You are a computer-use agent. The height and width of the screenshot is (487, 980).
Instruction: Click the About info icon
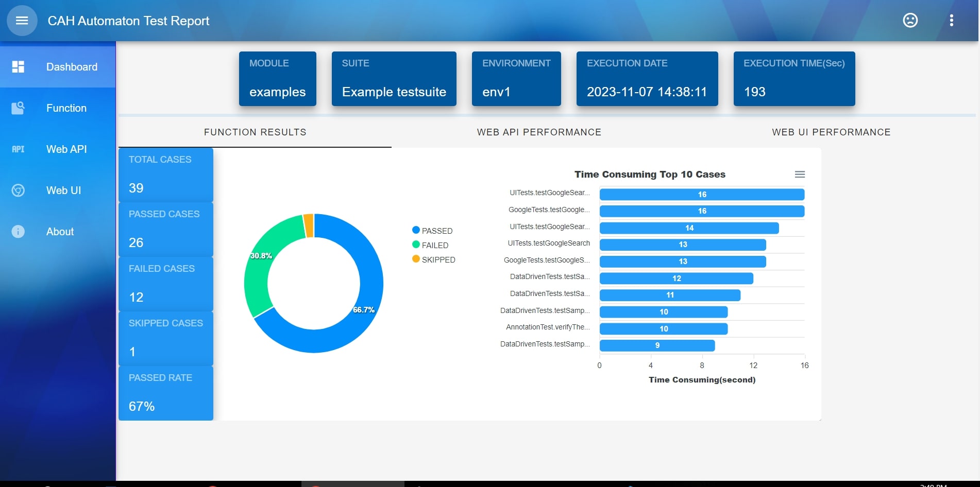pos(18,231)
